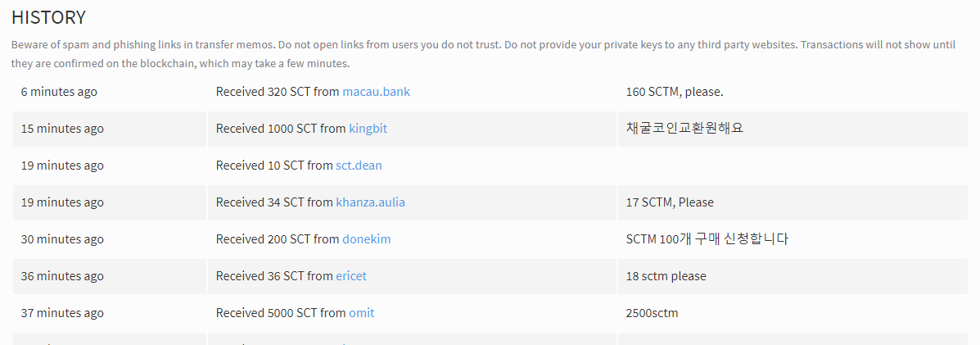Select the '15 minutes ago' timestamp
The width and height of the screenshot is (980, 345).
click(x=62, y=129)
